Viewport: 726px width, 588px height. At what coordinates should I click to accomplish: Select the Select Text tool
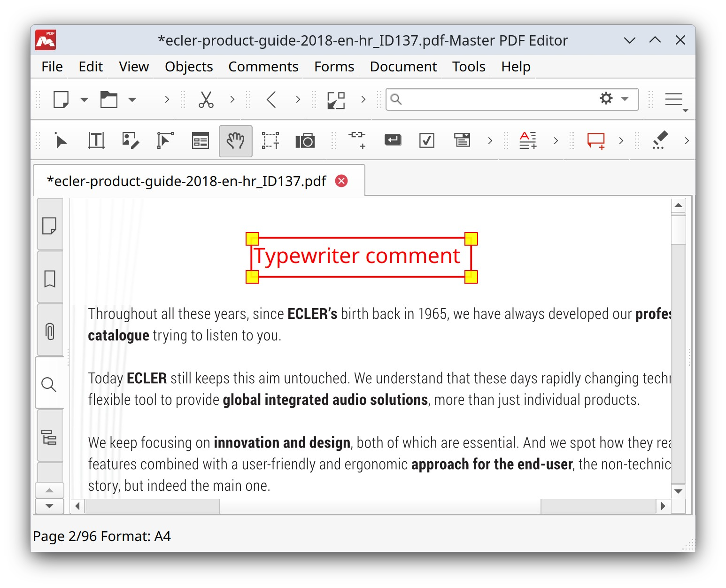point(270,141)
